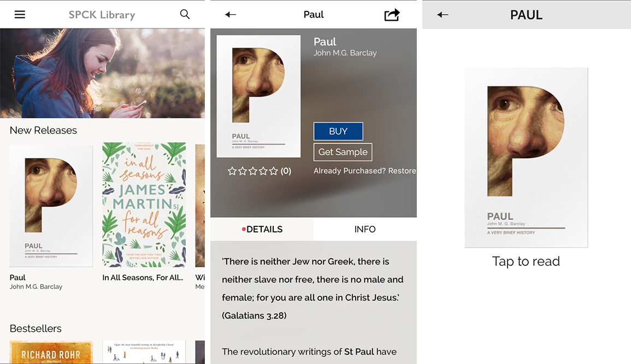
Task: Click Already Purchased? Restore
Action: [364, 170]
